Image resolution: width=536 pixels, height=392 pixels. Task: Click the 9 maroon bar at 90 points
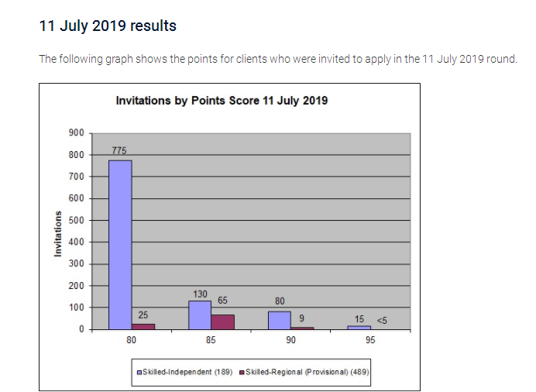302,328
